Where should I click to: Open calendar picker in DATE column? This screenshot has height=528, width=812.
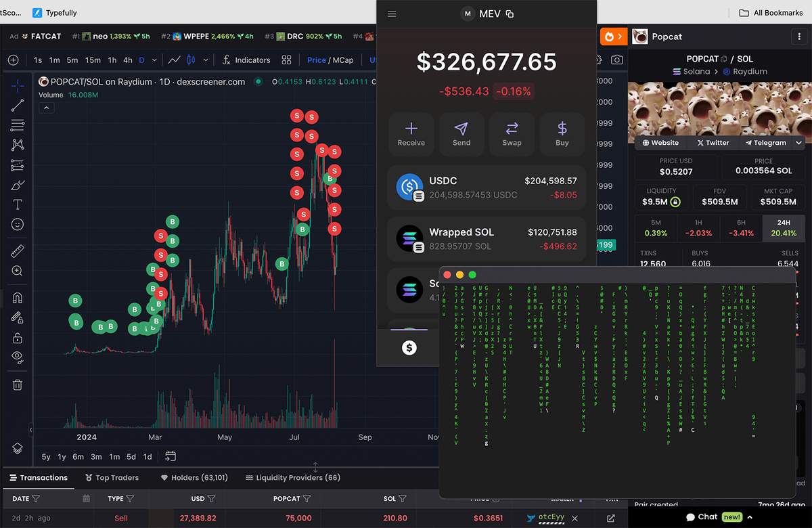[x=86, y=499]
